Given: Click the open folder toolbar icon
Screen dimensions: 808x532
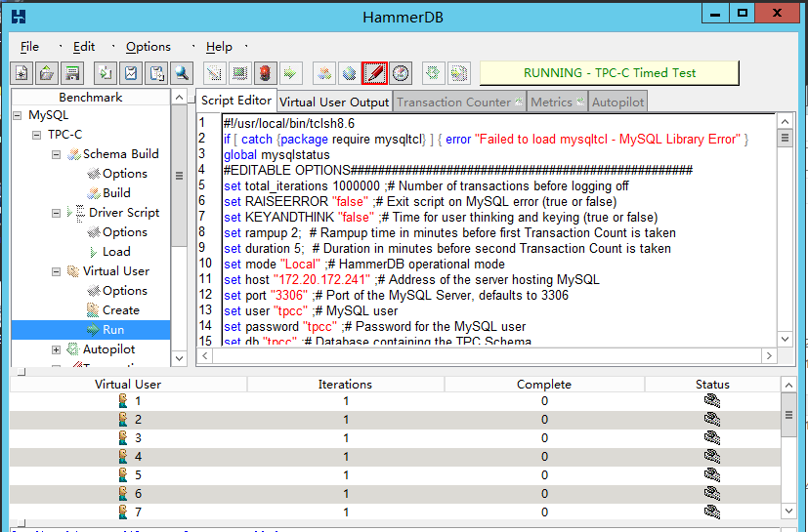Looking at the screenshot, I should tap(46, 73).
